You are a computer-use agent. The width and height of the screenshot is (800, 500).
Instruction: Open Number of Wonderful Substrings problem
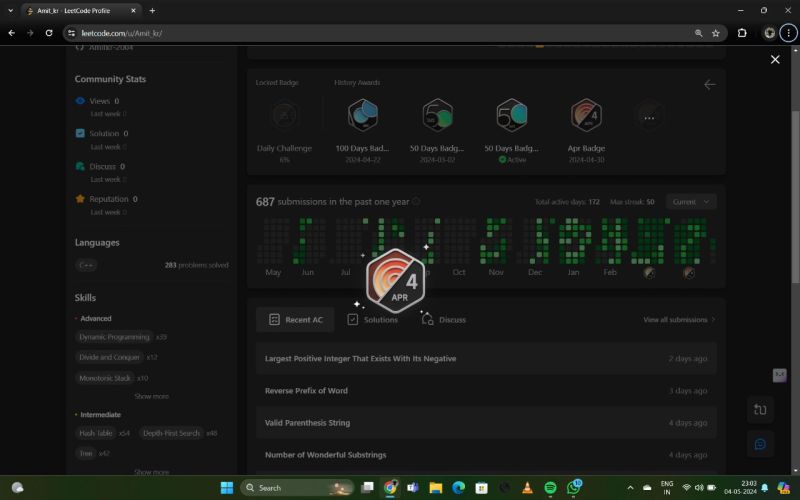pyautogui.click(x=486, y=455)
